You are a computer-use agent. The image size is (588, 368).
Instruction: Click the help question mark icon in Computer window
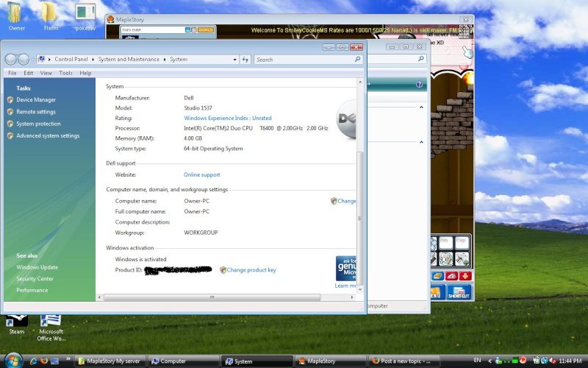(419, 85)
